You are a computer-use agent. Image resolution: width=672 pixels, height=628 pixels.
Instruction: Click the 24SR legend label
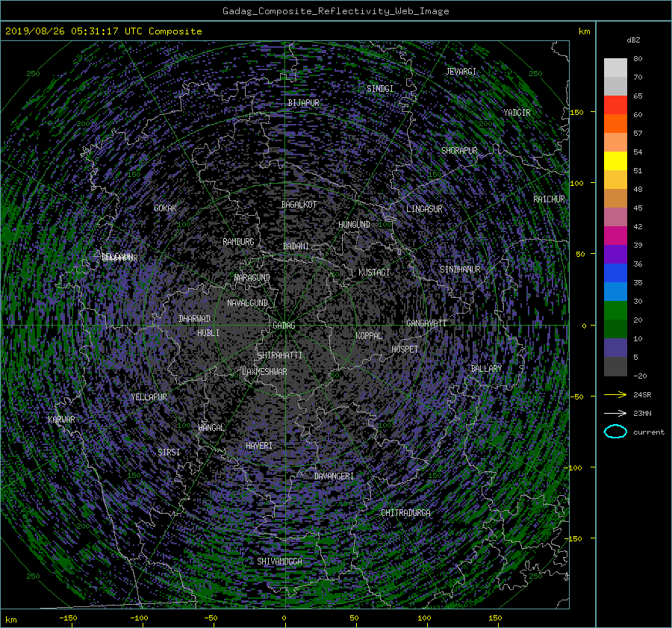pos(642,395)
